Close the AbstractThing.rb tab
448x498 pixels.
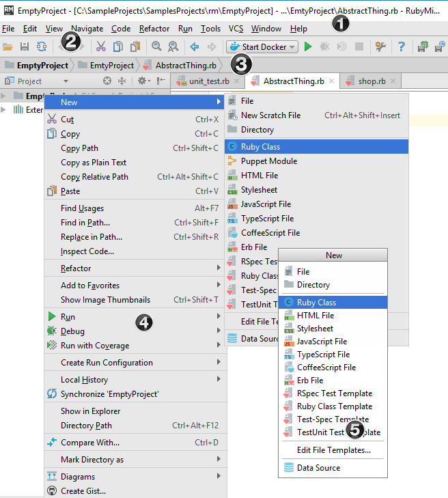(x=331, y=81)
